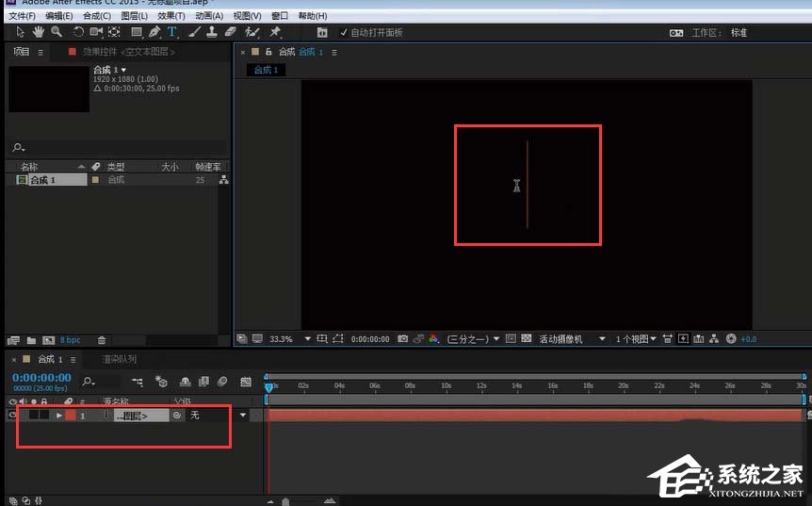This screenshot has width=812, height=506.
Task: Open the graph editor in timeline
Action: [x=246, y=382]
